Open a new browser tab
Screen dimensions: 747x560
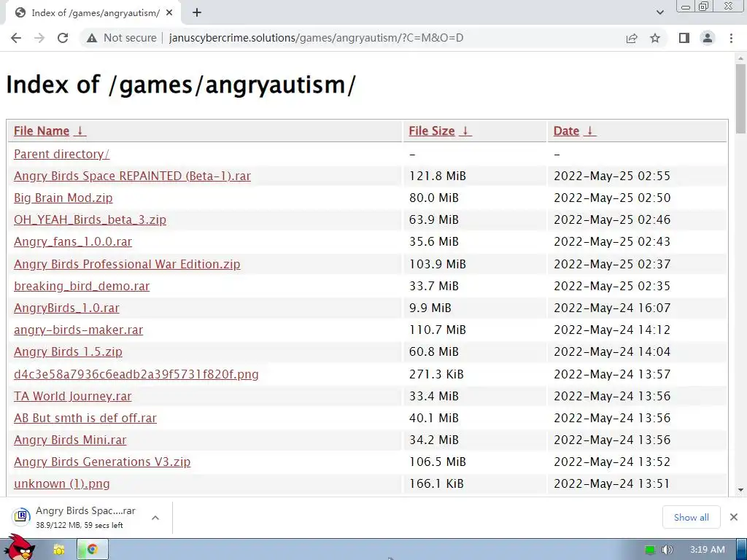point(197,13)
